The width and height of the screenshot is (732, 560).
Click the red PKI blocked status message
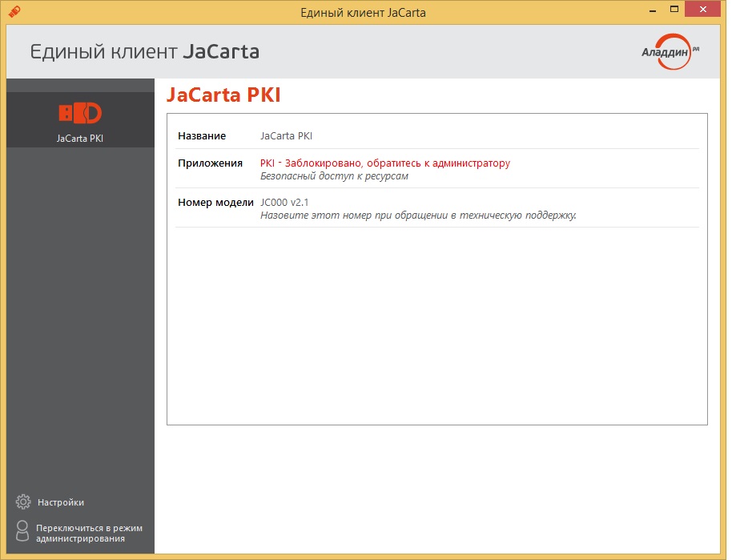click(x=385, y=163)
